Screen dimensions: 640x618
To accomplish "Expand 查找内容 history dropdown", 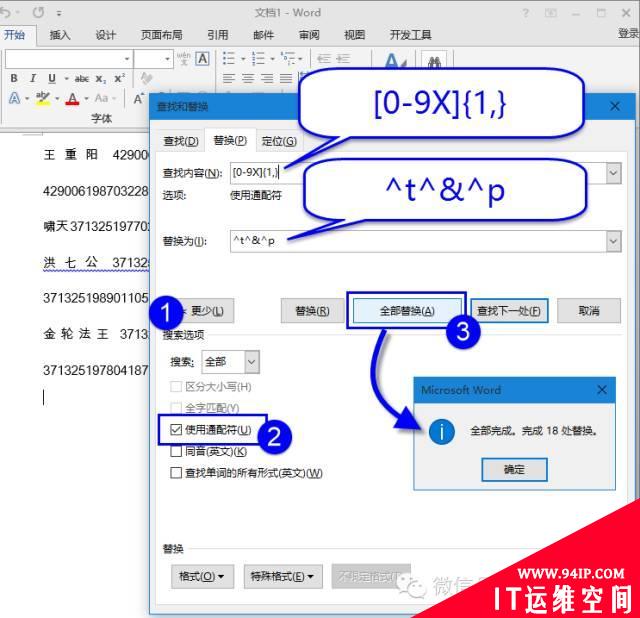I will 613,173.
